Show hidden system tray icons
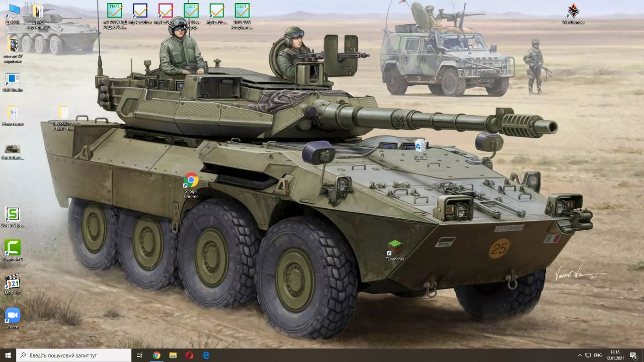 pyautogui.click(x=580, y=355)
